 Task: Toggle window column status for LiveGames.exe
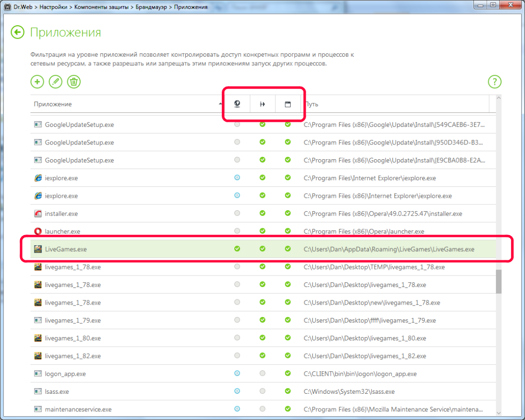click(x=288, y=249)
